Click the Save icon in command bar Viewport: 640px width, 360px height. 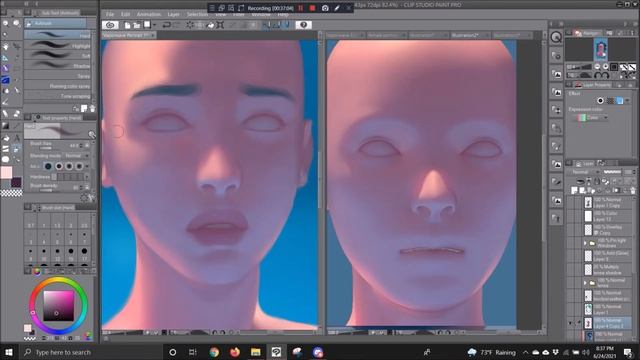[x=147, y=25]
